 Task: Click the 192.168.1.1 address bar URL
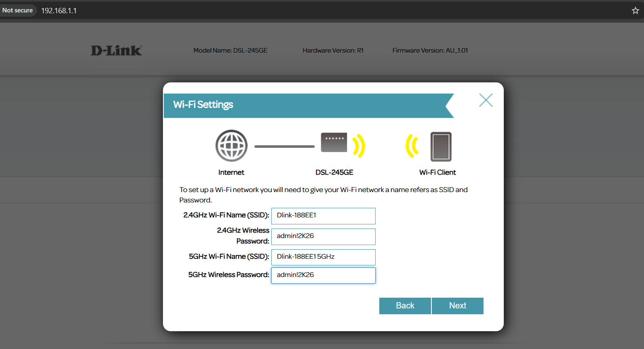tap(59, 11)
